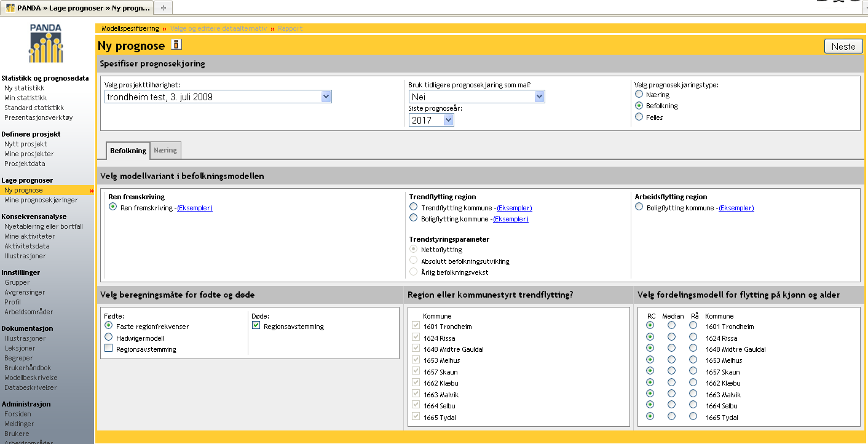Image resolution: width=868 pixels, height=444 pixels.
Task: Open Databeskrivelser in sidebar
Action: pos(30,387)
